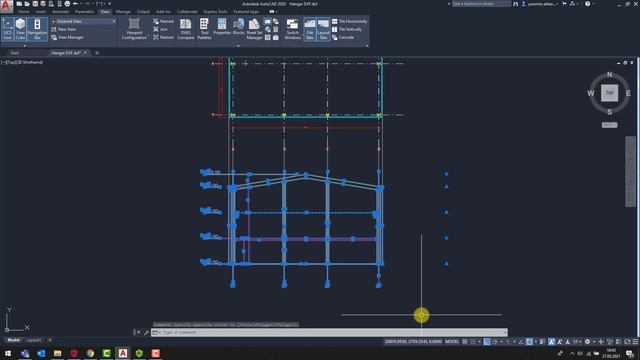Image resolution: width=640 pixels, height=360 pixels.
Task: Open the Insert ribbon tab
Action: tap(40, 12)
